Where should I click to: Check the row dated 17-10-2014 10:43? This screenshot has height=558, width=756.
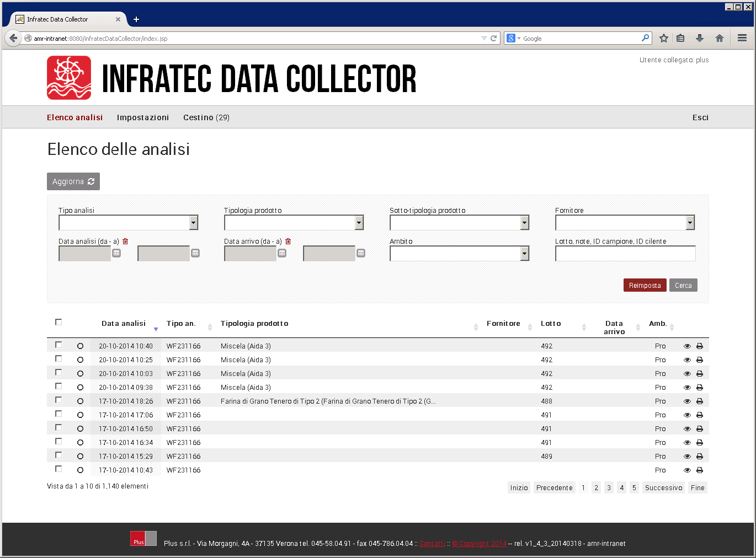click(x=58, y=469)
